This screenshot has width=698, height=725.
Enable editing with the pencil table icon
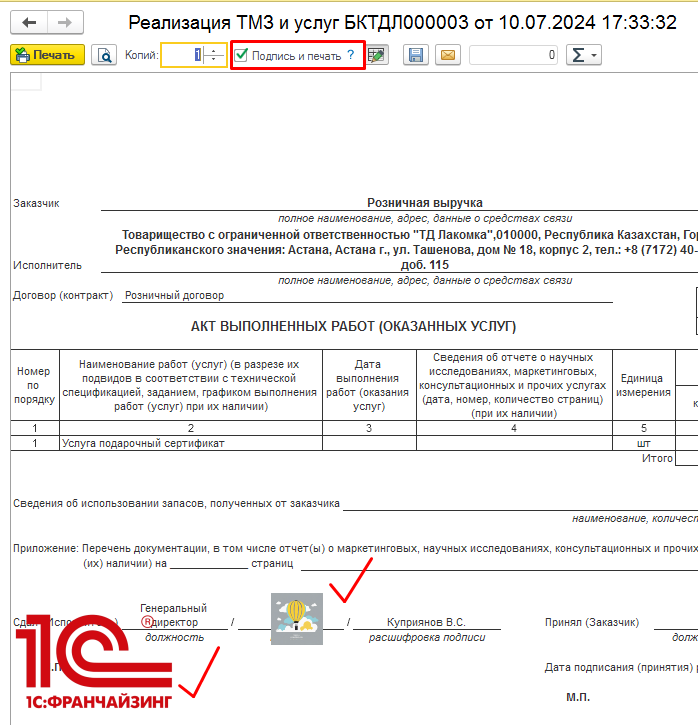[x=377, y=56]
